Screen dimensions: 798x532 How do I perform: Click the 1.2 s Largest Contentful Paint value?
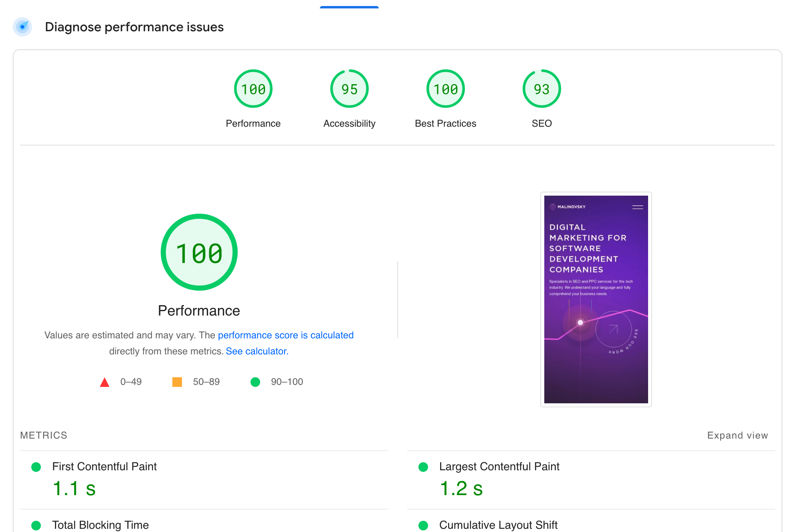[x=461, y=489]
